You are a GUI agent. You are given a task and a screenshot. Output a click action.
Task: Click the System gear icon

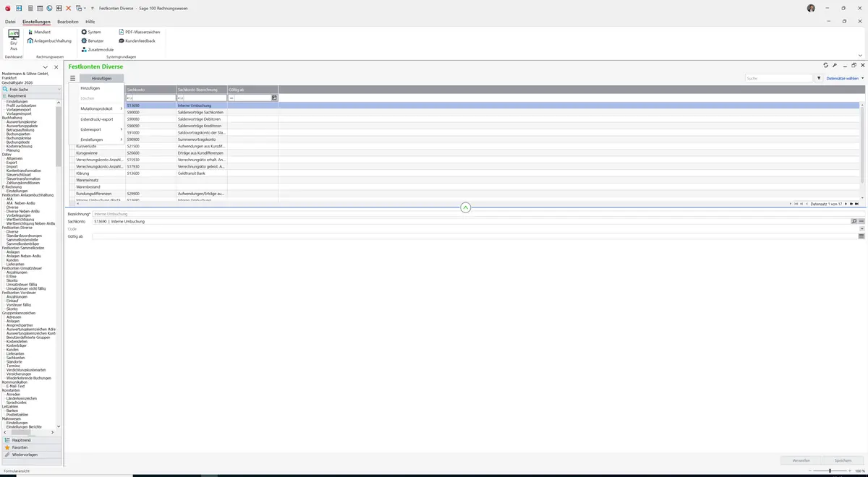tap(84, 33)
